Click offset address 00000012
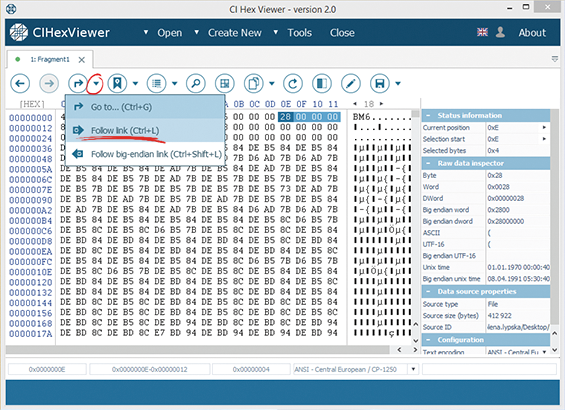 click(x=31, y=128)
